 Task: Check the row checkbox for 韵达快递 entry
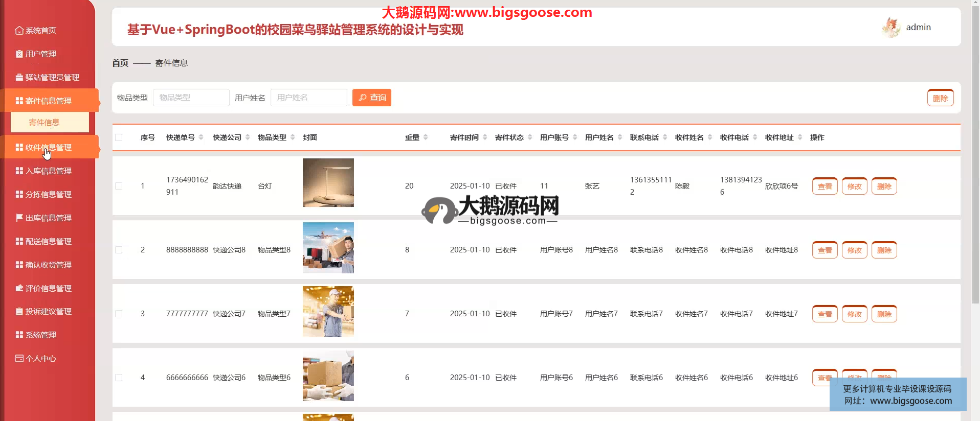point(119,186)
